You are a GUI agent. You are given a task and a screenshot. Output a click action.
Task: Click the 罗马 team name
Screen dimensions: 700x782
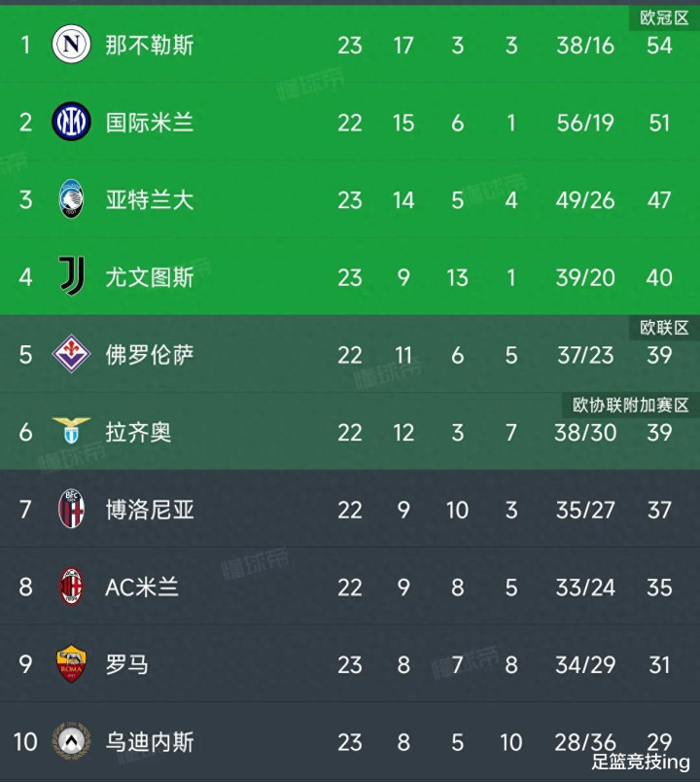[x=126, y=664]
